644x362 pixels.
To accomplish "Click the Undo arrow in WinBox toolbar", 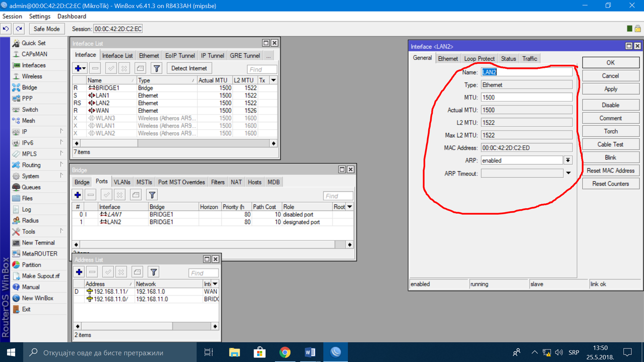I will coord(7,29).
